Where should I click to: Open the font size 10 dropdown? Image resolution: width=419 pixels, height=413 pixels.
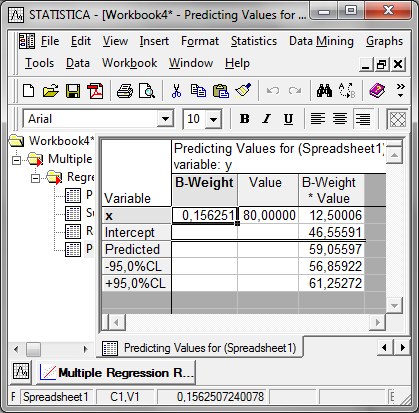[213, 119]
